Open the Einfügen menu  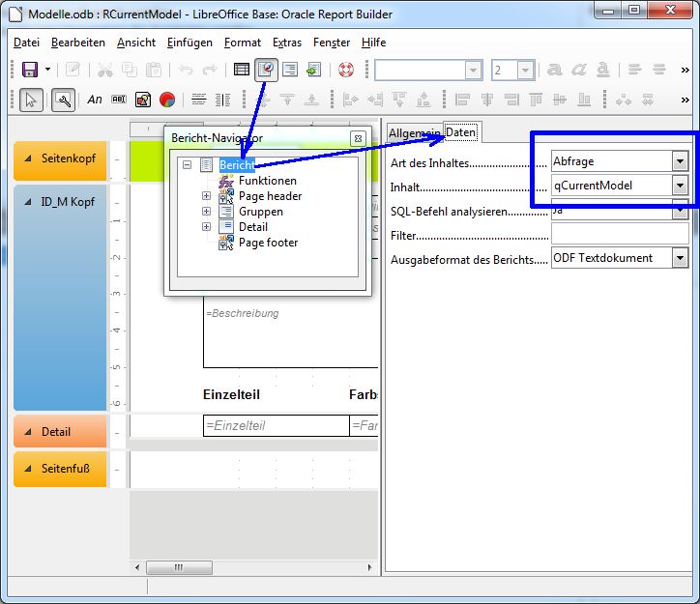click(x=190, y=43)
